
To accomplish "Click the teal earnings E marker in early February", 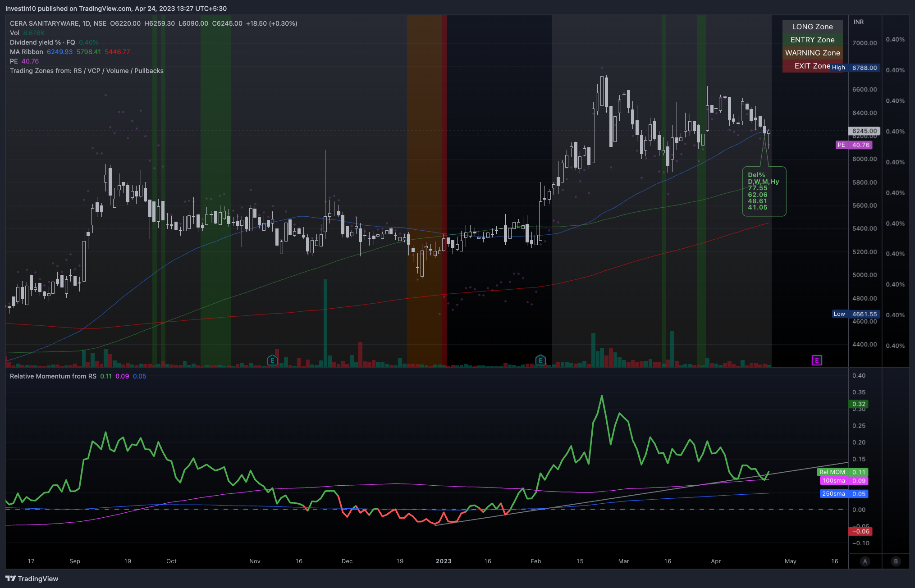I will coord(540,360).
